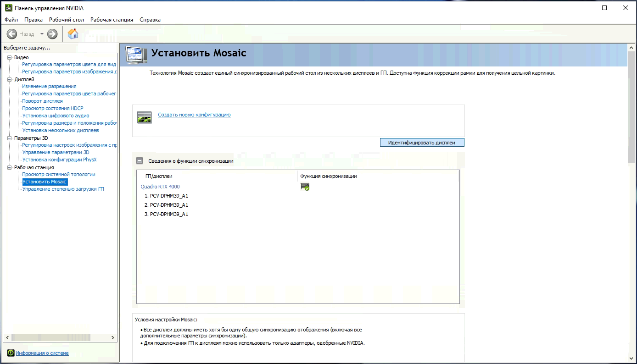The image size is (637, 364).
Task: Click the Дисплей category label
Action: [x=24, y=79]
